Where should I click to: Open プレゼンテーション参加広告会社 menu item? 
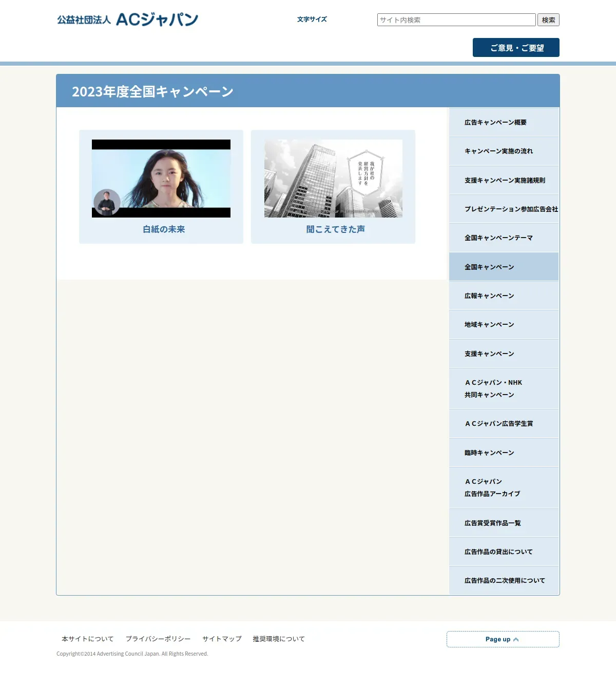click(x=504, y=209)
